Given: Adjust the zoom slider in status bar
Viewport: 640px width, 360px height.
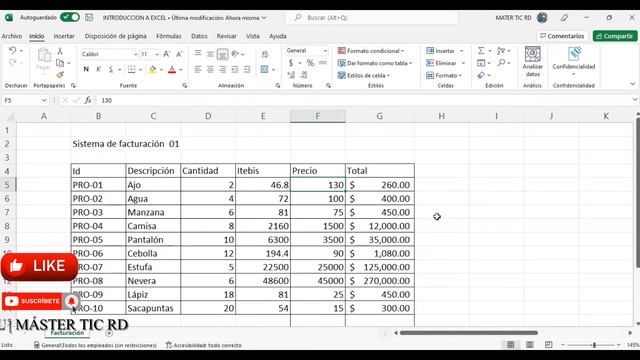Looking at the screenshot, I should tap(594, 345).
